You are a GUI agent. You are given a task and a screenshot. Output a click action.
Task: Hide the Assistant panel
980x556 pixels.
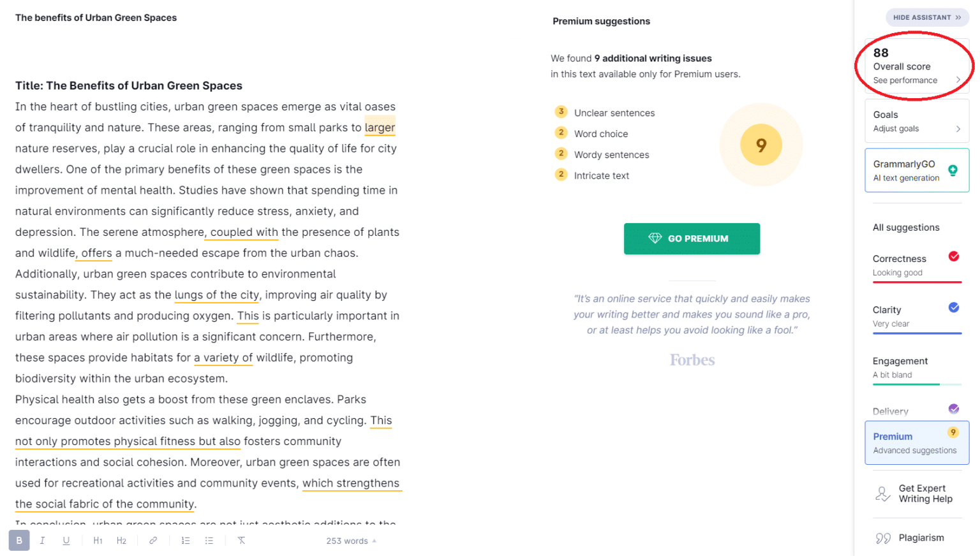click(x=926, y=17)
